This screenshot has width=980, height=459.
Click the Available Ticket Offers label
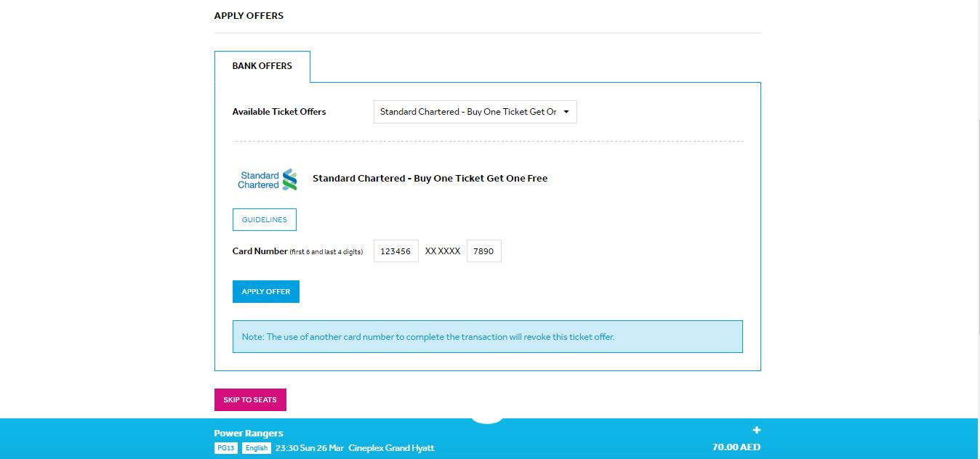tap(279, 112)
